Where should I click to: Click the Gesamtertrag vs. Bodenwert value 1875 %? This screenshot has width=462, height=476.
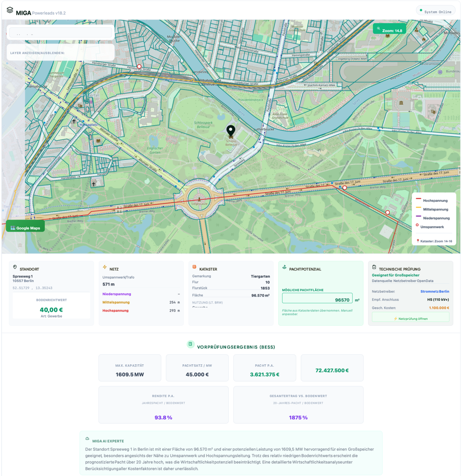click(298, 418)
